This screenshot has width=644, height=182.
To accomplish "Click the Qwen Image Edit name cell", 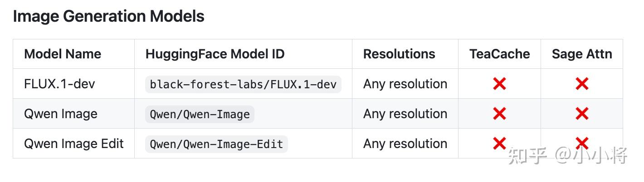I will tap(74, 144).
